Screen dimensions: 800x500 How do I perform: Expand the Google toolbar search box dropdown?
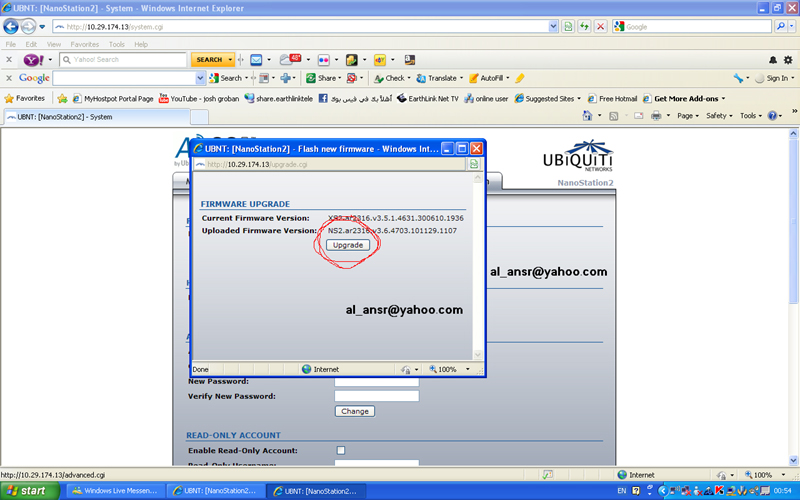pyautogui.click(x=200, y=78)
